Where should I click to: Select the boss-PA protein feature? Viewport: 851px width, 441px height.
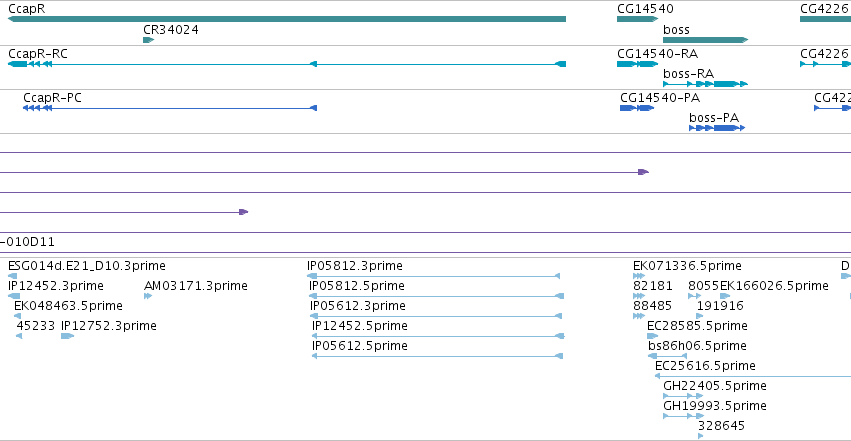tap(717, 127)
